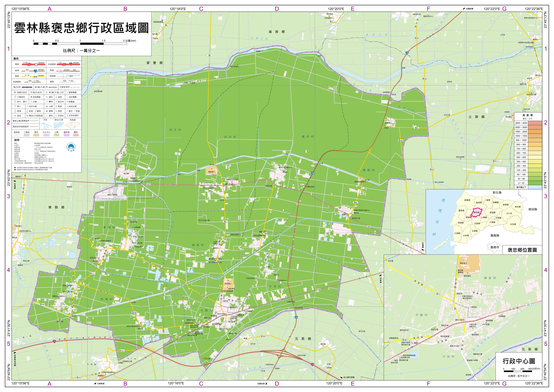
Task: Click the 新湖村 village label
Action: pyautogui.click(x=109, y=227)
